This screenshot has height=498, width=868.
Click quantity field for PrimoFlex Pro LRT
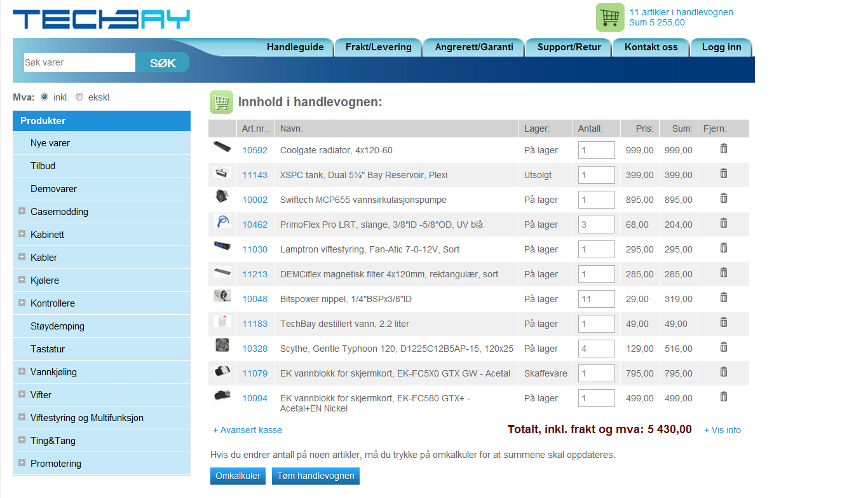click(x=597, y=225)
